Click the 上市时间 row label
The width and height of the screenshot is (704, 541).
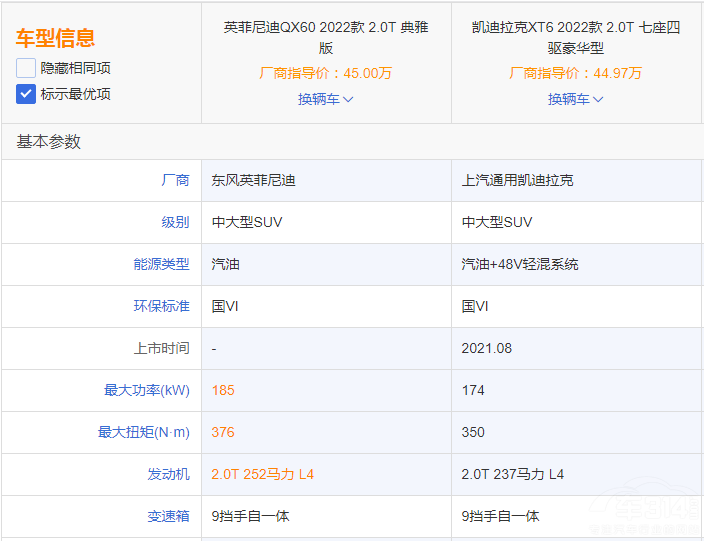coord(162,348)
